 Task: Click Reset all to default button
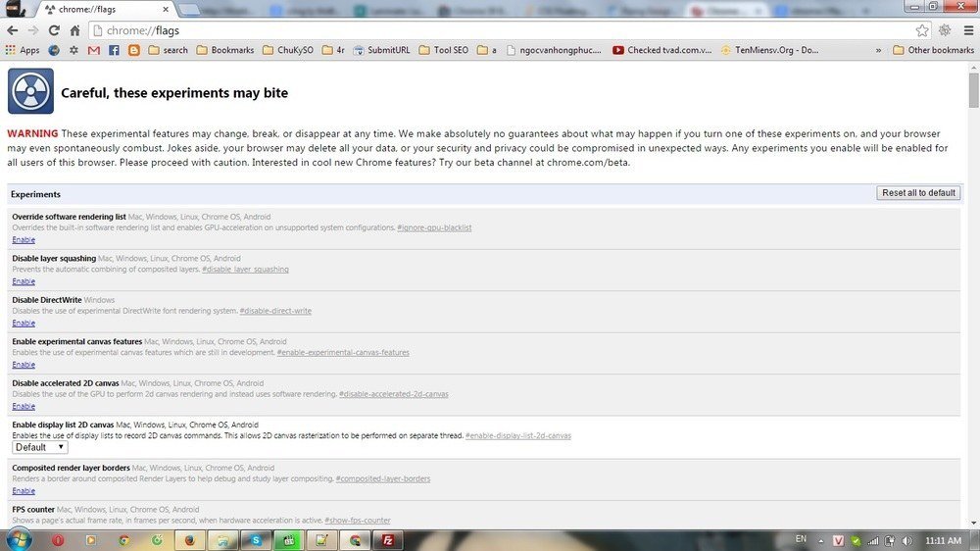click(x=918, y=193)
